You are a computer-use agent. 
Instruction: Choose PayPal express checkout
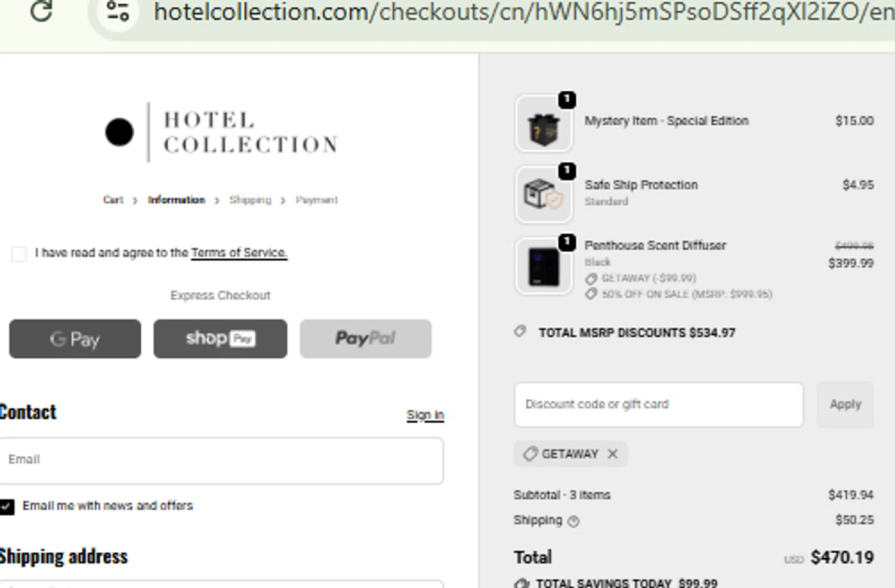pyautogui.click(x=365, y=339)
